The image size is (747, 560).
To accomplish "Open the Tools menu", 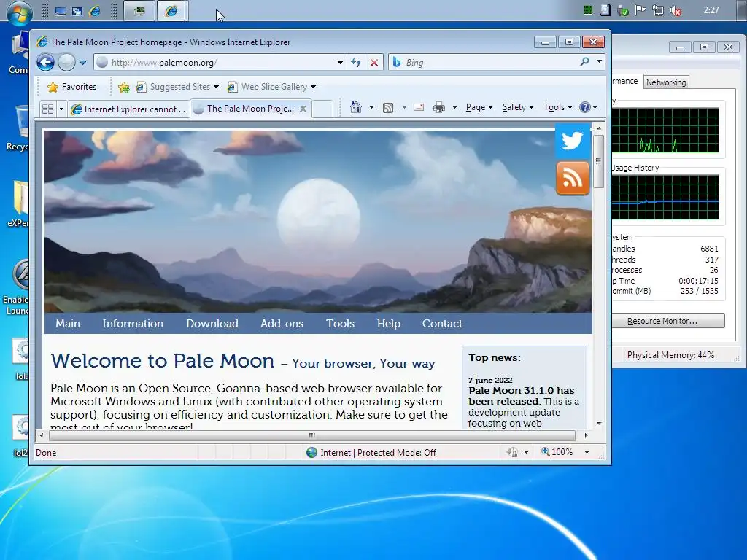I will click(558, 107).
